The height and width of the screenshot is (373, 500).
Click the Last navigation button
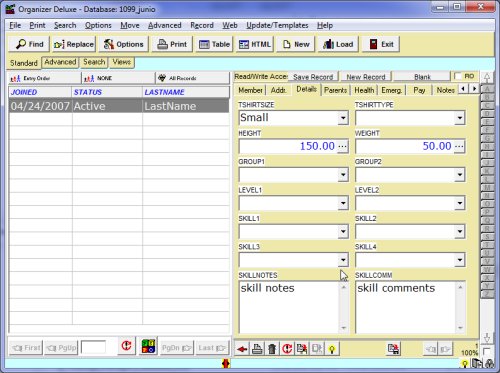click(x=212, y=348)
